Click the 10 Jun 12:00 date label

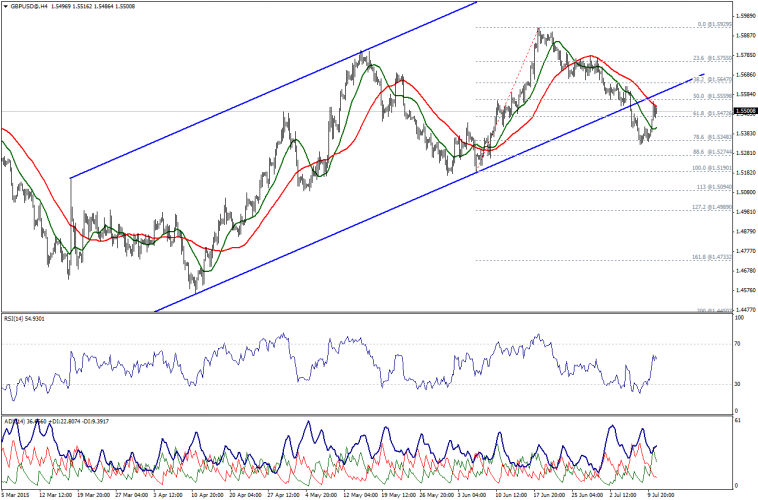511,495
